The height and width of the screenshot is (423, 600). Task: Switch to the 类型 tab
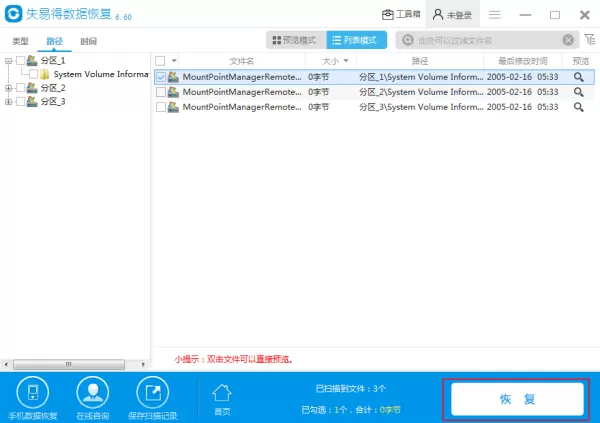tap(20, 41)
